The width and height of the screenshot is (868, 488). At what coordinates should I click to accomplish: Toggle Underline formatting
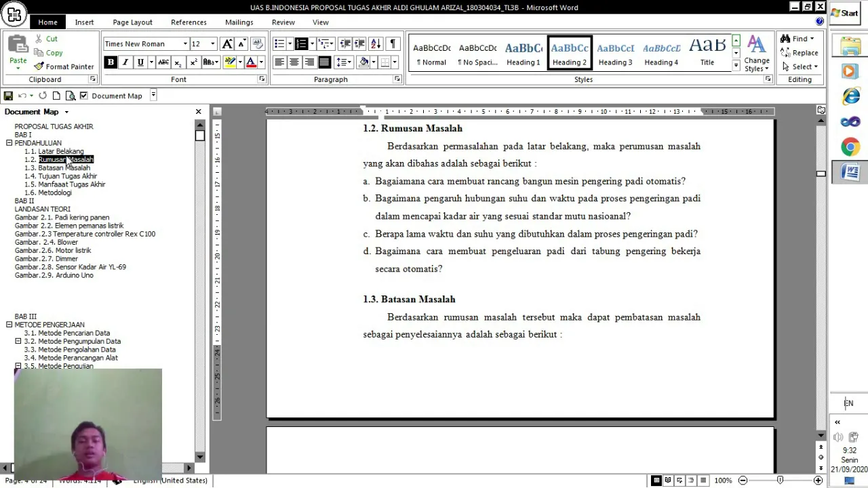tap(140, 62)
